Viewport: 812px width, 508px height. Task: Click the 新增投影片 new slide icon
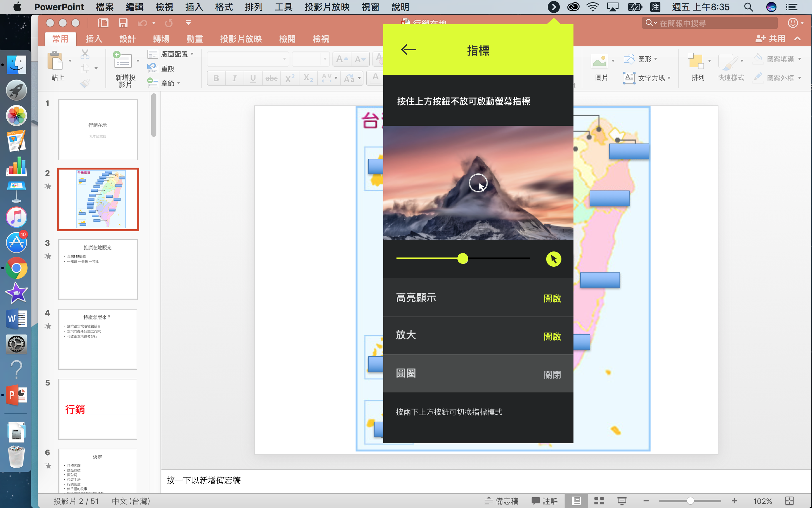pos(122,60)
